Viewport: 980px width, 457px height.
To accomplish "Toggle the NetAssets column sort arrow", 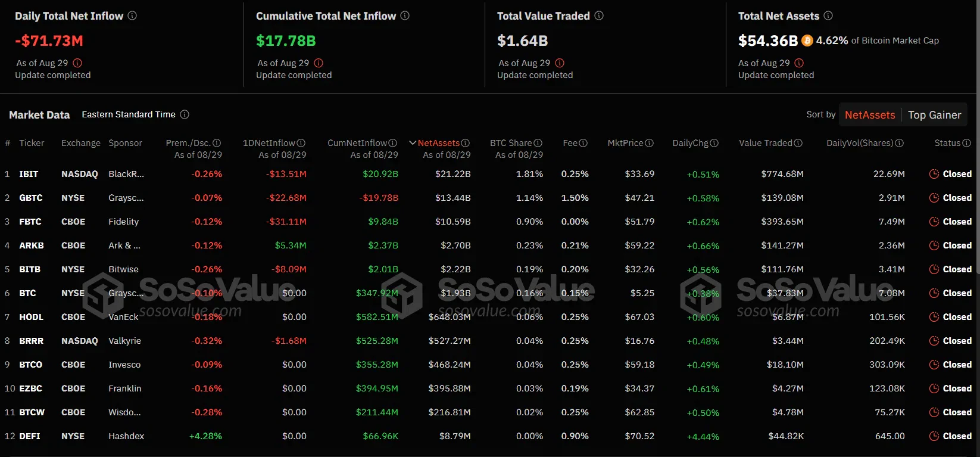I will [x=413, y=143].
